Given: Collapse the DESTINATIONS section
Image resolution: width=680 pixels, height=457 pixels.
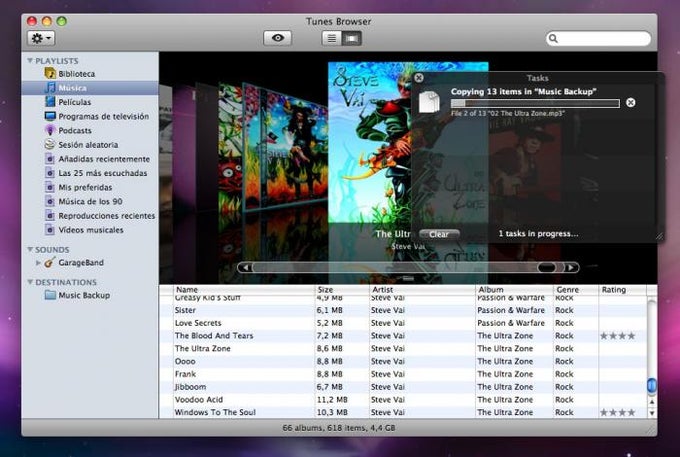Looking at the screenshot, I should [x=30, y=282].
